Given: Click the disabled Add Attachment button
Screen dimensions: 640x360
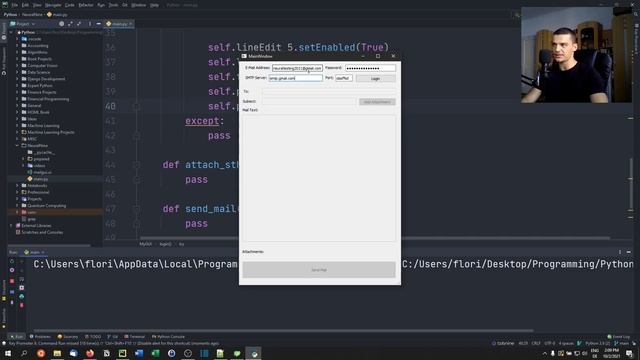Looking at the screenshot, I should 377,102.
